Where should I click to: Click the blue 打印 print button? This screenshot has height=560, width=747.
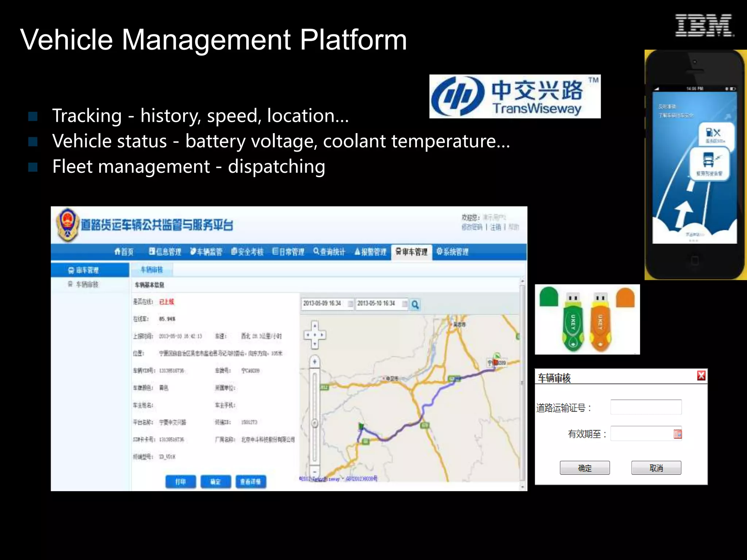pyautogui.click(x=181, y=482)
